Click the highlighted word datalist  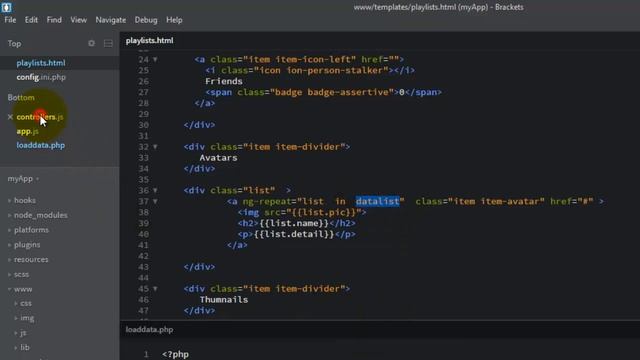pos(377,201)
